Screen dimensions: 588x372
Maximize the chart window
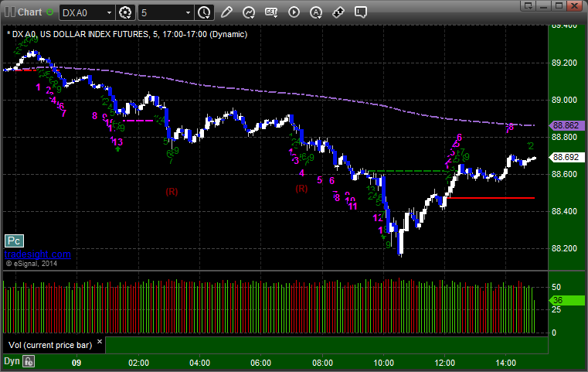click(x=559, y=5)
